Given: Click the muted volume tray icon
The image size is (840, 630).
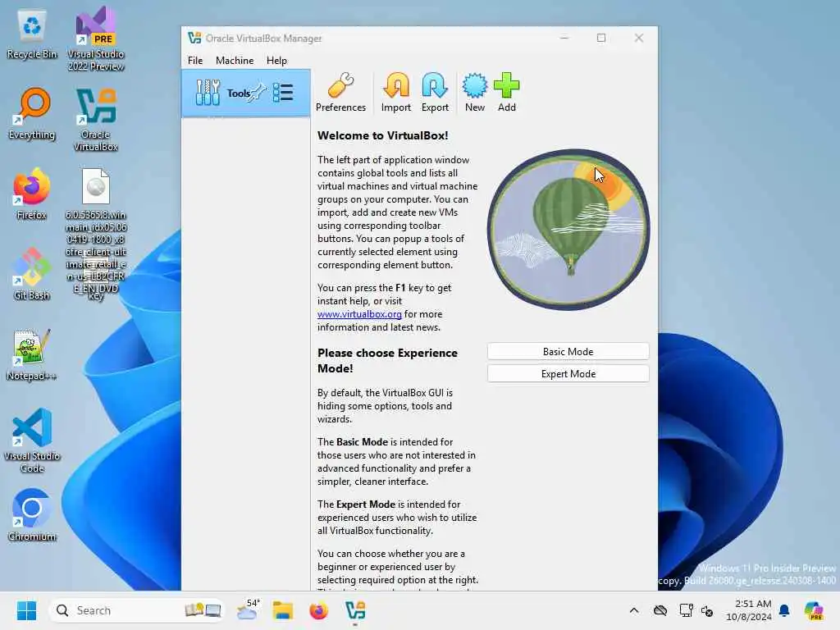Looking at the screenshot, I should point(707,610).
